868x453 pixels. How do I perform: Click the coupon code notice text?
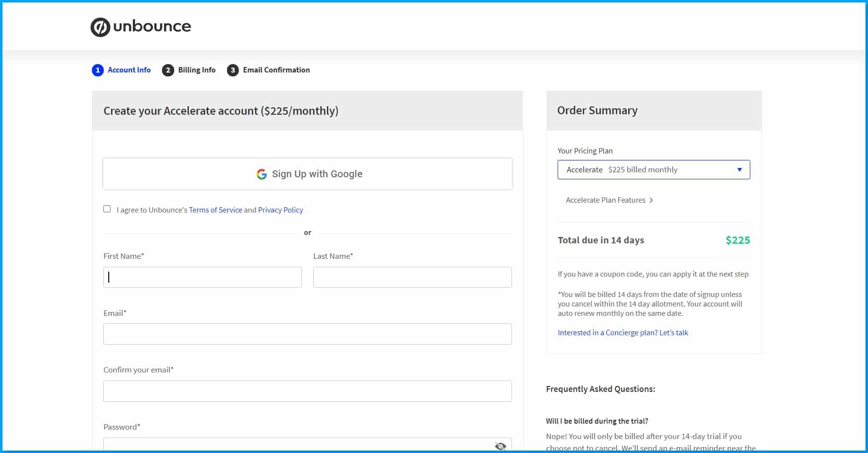(x=653, y=274)
